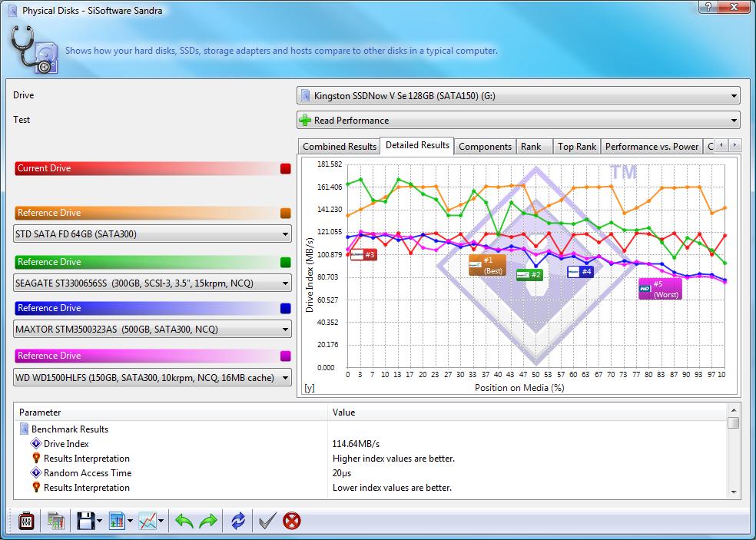Image resolution: width=756 pixels, height=540 pixels.
Task: Open the Top Rank tab
Action: click(x=577, y=147)
